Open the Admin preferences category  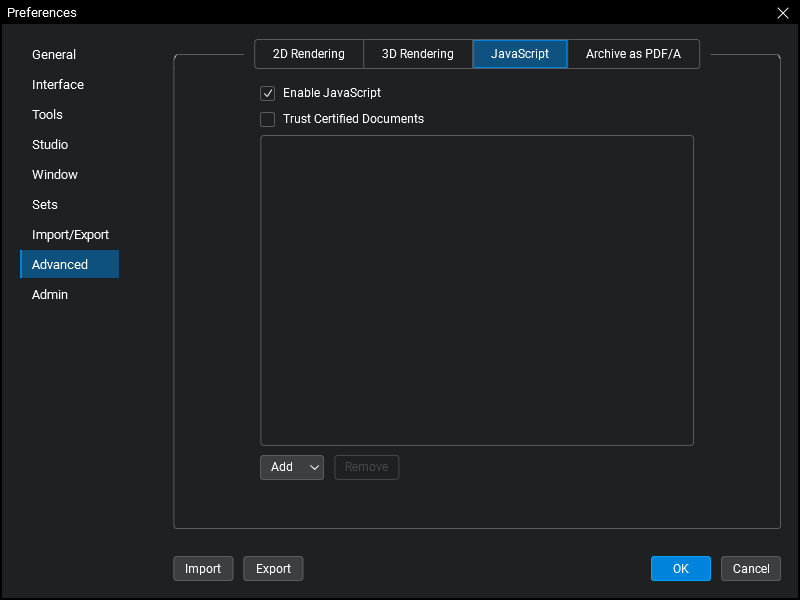point(50,295)
